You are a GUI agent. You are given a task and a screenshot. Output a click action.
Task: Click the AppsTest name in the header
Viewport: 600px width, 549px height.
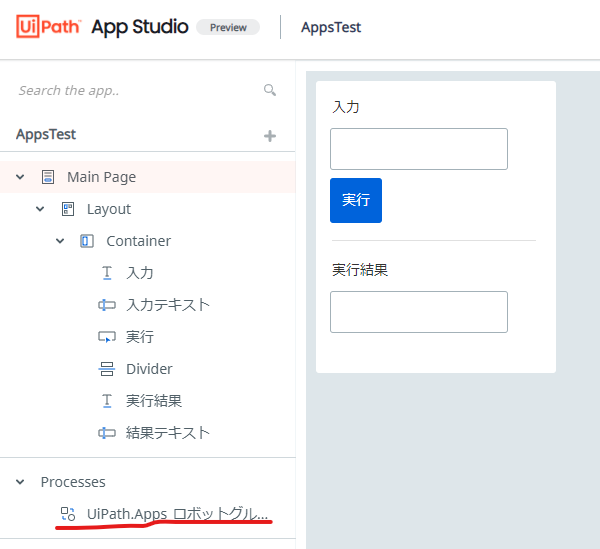click(331, 27)
